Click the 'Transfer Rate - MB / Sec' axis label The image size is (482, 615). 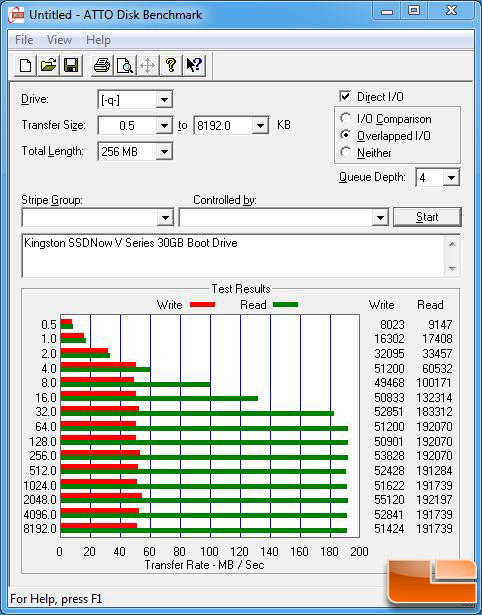[x=204, y=565]
